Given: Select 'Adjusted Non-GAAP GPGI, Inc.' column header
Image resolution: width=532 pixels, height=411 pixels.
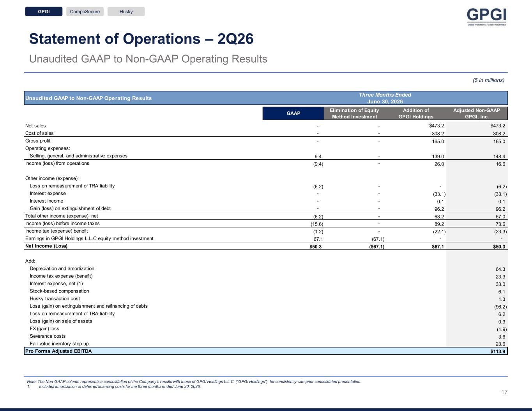Looking at the screenshot, I should (x=477, y=113).
